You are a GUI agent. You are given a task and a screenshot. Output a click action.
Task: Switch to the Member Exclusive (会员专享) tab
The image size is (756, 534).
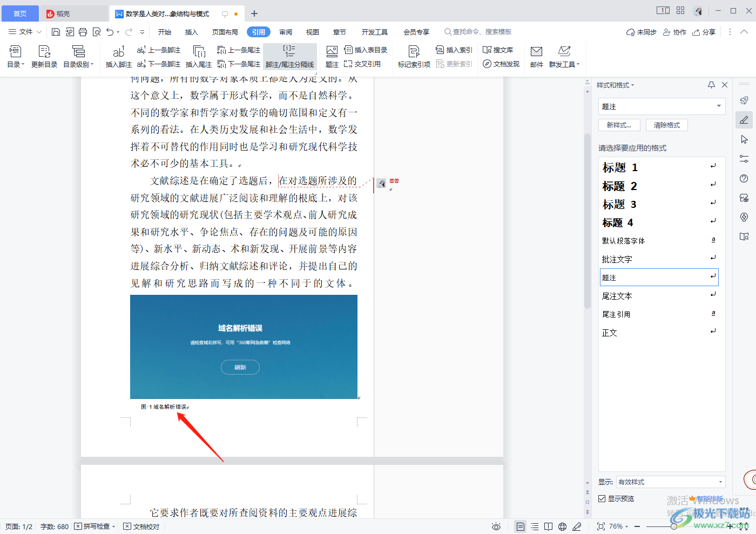click(x=416, y=32)
